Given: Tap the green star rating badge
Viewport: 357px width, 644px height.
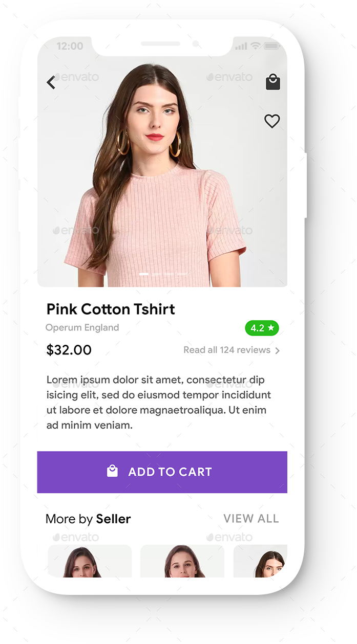Looking at the screenshot, I should (262, 328).
